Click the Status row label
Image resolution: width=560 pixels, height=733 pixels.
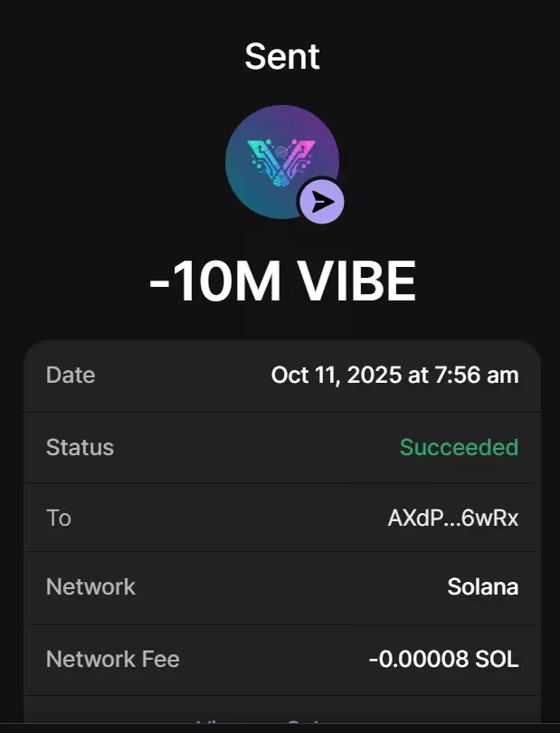pyautogui.click(x=80, y=447)
